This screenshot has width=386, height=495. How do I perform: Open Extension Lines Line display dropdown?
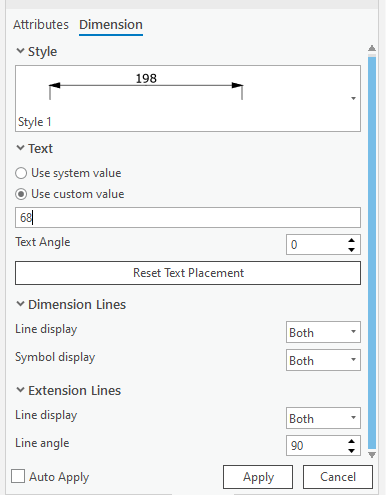323,418
